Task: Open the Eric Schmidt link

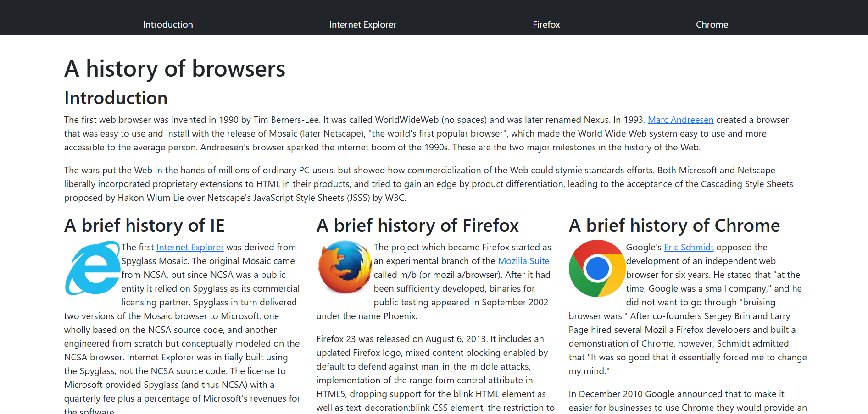Action: click(x=689, y=247)
